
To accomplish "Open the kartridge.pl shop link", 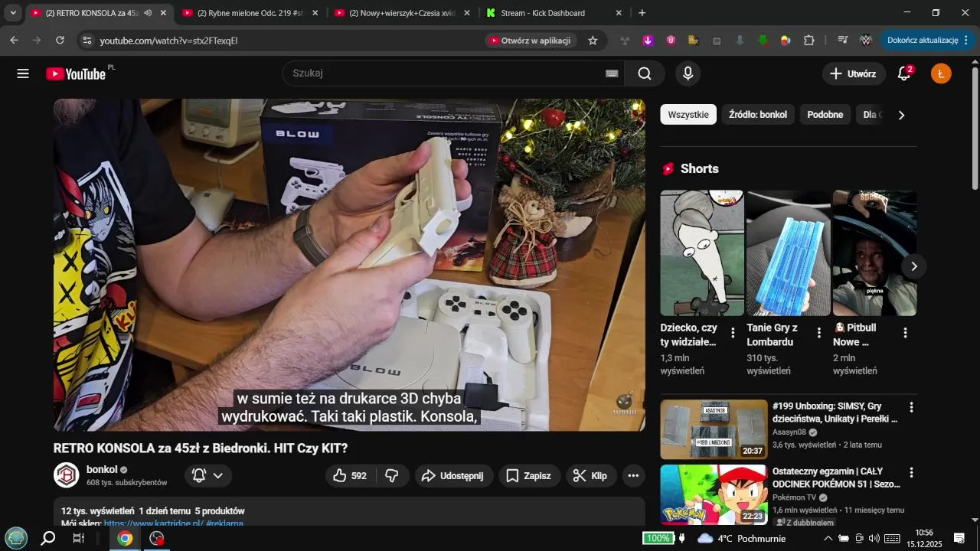I will (x=153, y=524).
